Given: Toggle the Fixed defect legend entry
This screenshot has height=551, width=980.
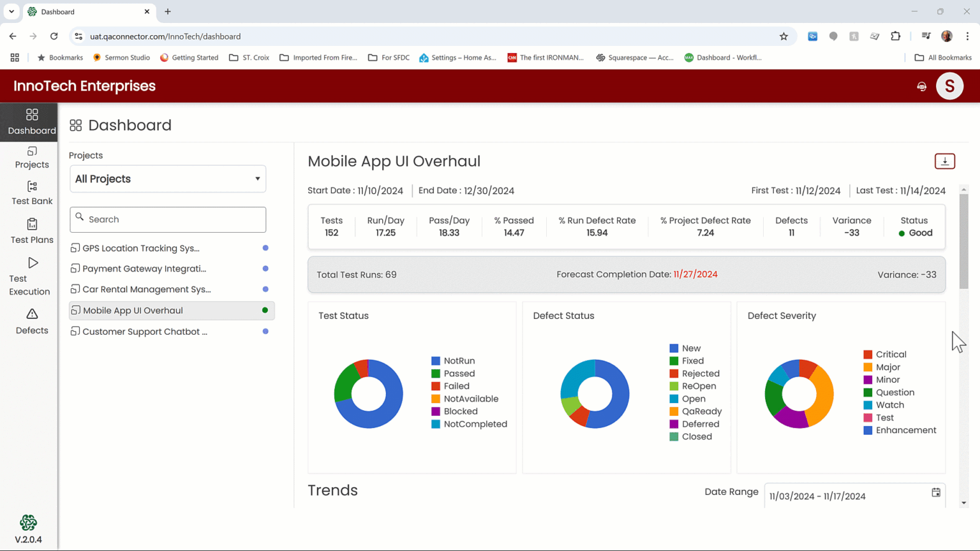Looking at the screenshot, I should pyautogui.click(x=687, y=361).
